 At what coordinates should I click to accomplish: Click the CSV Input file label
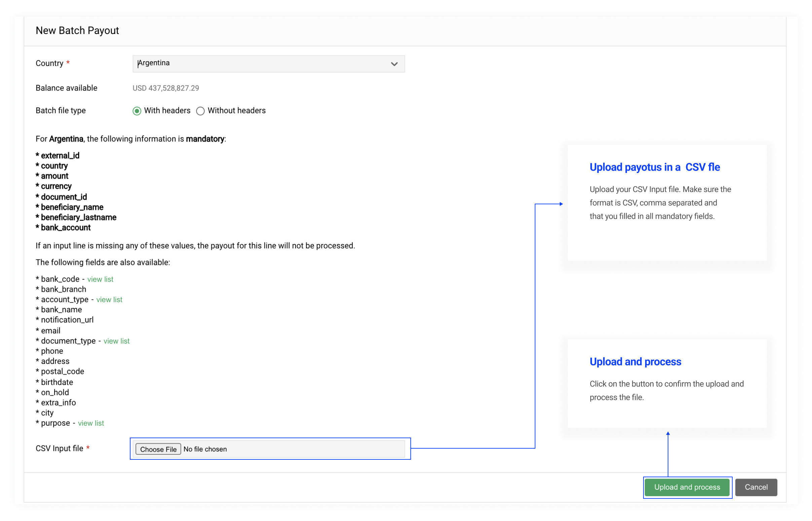coord(60,448)
